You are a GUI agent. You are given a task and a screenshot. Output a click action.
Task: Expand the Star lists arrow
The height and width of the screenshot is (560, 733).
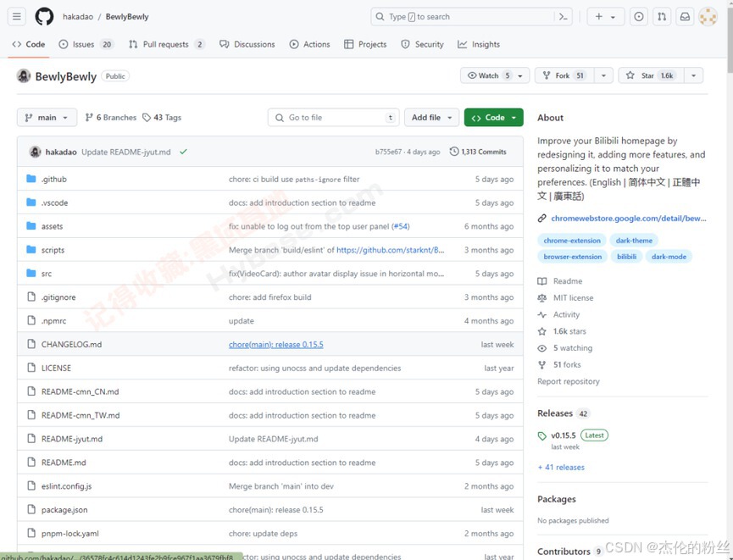(x=694, y=75)
